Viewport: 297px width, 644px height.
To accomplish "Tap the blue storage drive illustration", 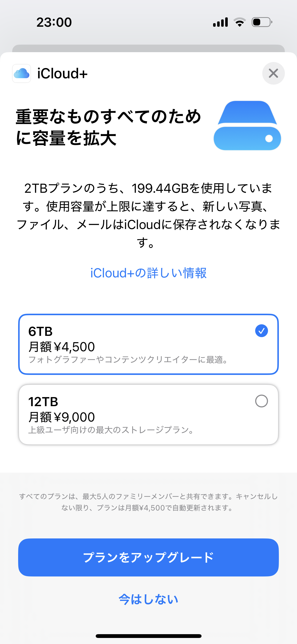I will 247,125.
